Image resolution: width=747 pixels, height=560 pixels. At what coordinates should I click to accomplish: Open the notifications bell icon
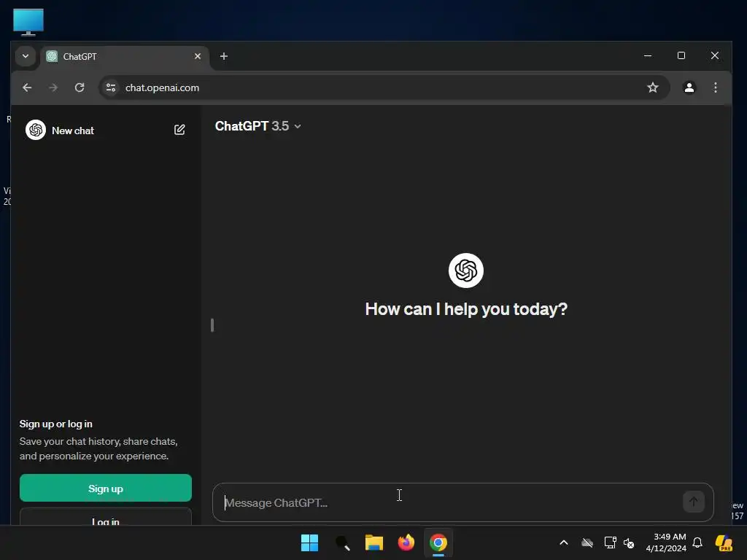[697, 542]
